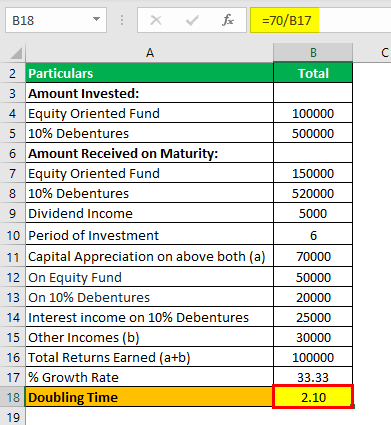Select the row 10 header

(x=13, y=235)
